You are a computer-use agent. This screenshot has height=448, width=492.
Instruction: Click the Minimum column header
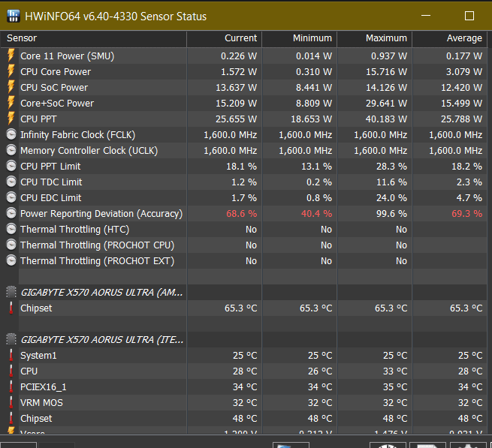[x=300, y=38]
